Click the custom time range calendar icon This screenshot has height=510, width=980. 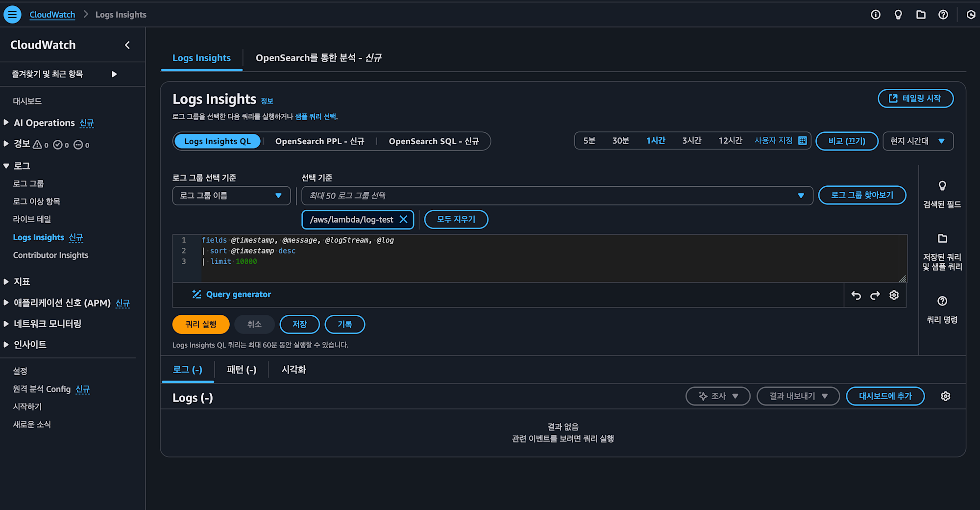pos(803,141)
